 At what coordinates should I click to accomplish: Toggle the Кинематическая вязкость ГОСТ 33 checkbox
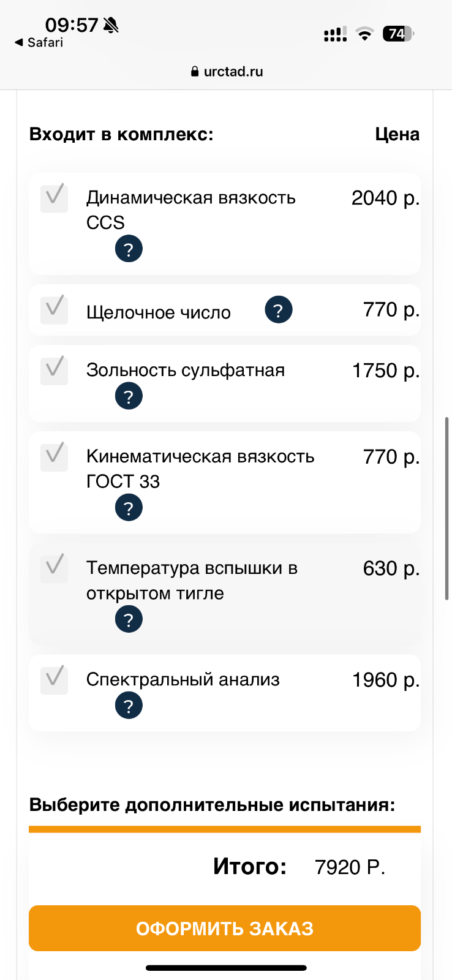(x=54, y=458)
